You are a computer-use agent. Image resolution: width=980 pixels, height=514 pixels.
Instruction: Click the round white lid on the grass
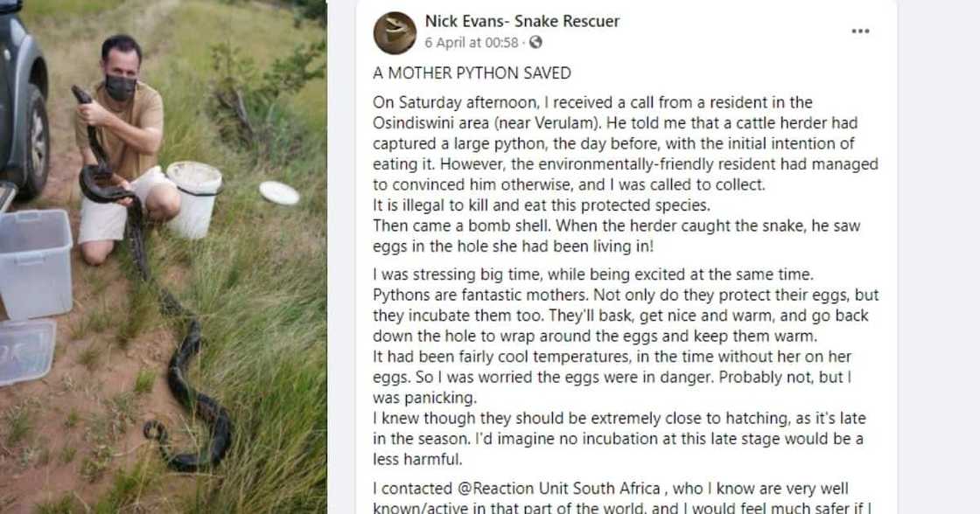pos(279,192)
